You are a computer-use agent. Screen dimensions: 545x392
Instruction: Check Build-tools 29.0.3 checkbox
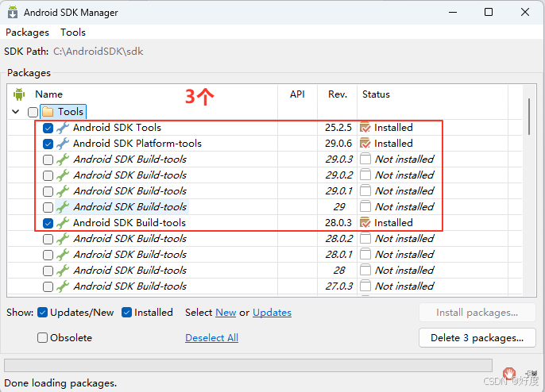click(48, 159)
